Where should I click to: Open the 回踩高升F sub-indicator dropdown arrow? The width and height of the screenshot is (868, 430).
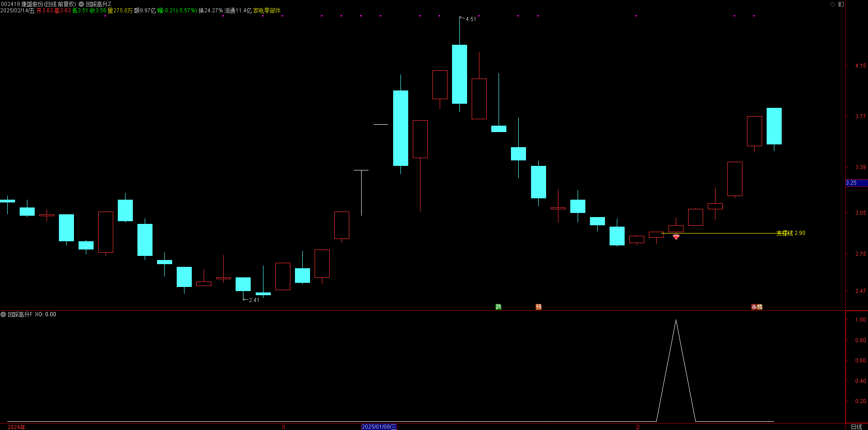pyautogui.click(x=3, y=314)
